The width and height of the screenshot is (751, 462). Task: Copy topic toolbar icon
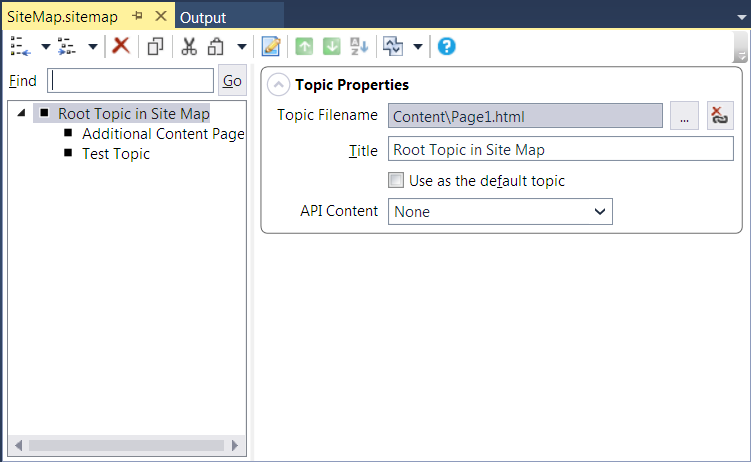click(155, 46)
